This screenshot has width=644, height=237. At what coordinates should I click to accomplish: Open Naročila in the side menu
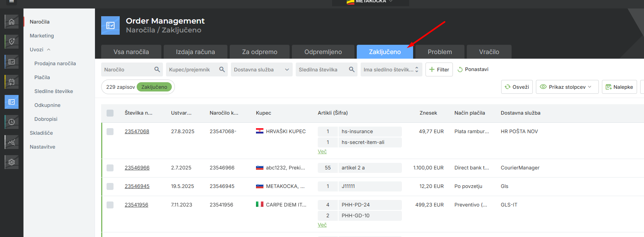[x=40, y=22]
